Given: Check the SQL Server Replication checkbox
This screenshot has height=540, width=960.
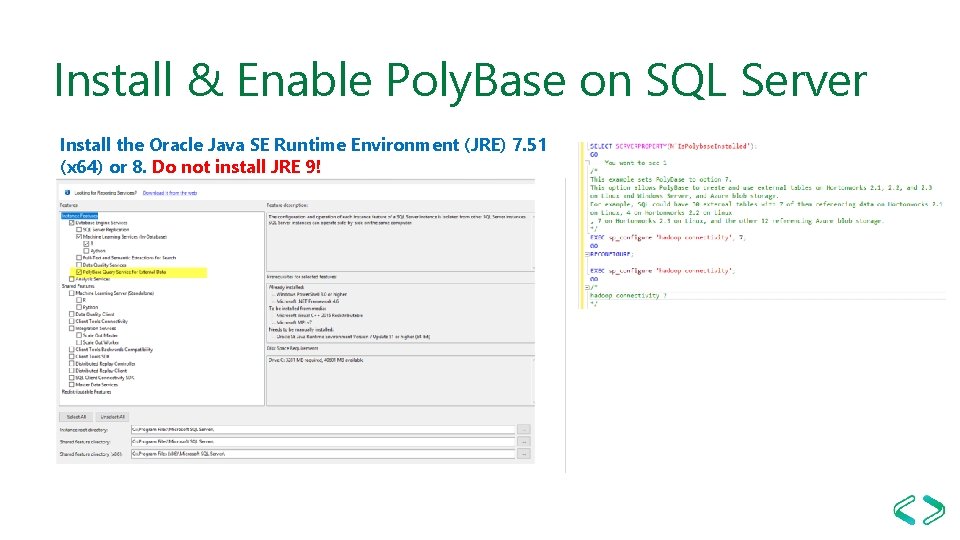Looking at the screenshot, I should point(79,230).
